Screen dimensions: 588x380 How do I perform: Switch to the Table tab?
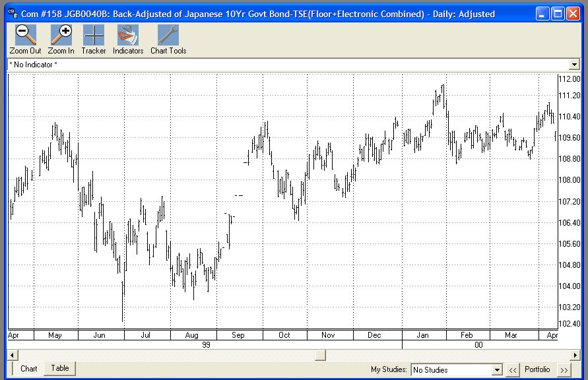tap(59, 368)
